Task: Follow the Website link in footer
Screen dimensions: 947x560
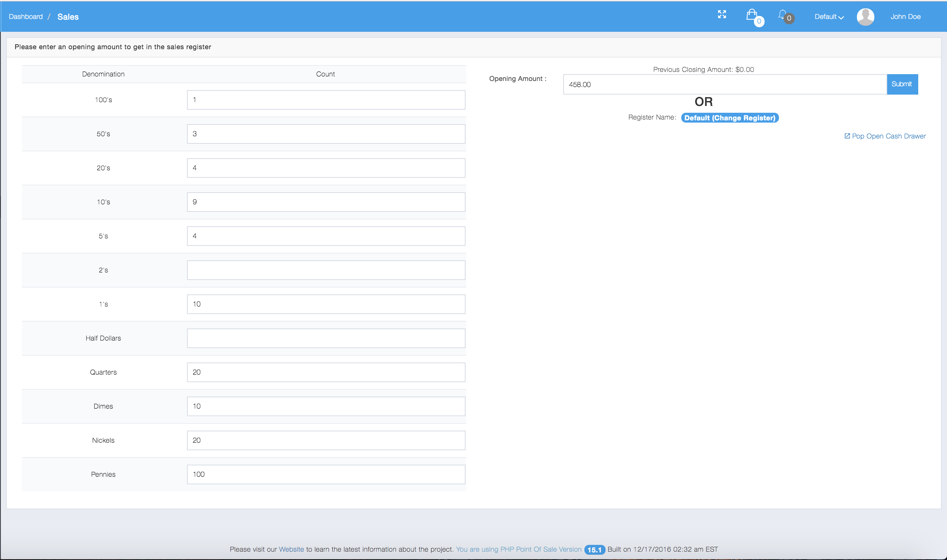Action: click(291, 549)
